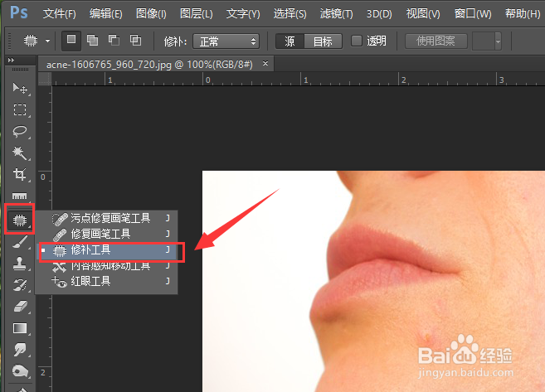Click the Intersect with Selection icon
The image size is (545, 392).
135,41
